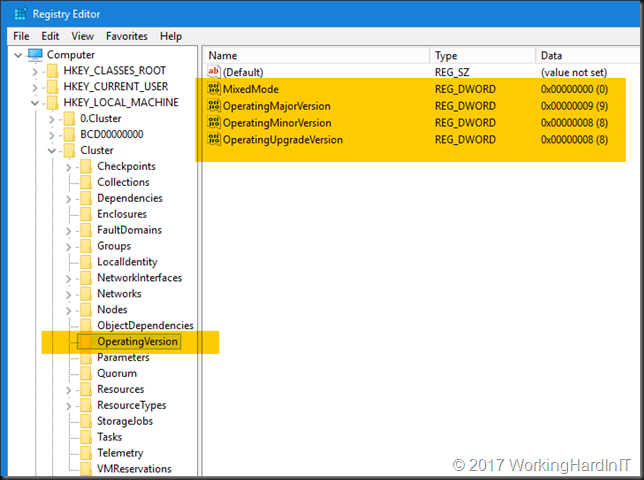The image size is (644, 480).
Task: Collapse the Computer root node
Action: click(18, 55)
